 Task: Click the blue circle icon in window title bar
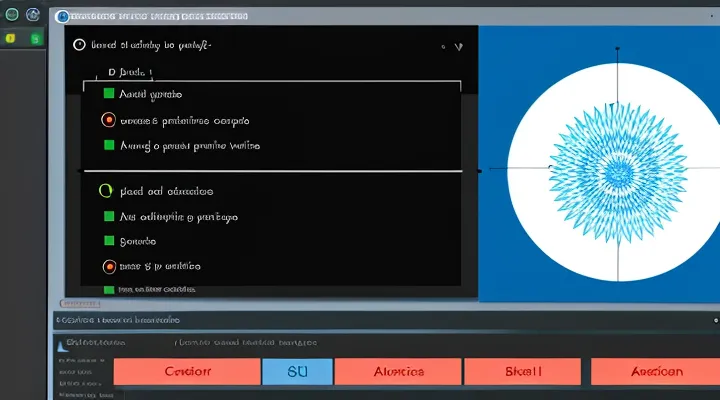point(64,16)
